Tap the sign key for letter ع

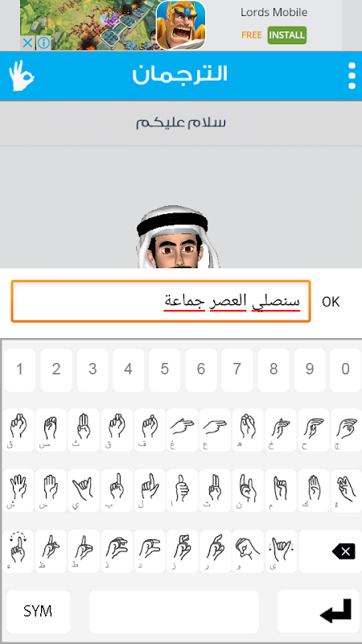pyautogui.click(x=215, y=430)
